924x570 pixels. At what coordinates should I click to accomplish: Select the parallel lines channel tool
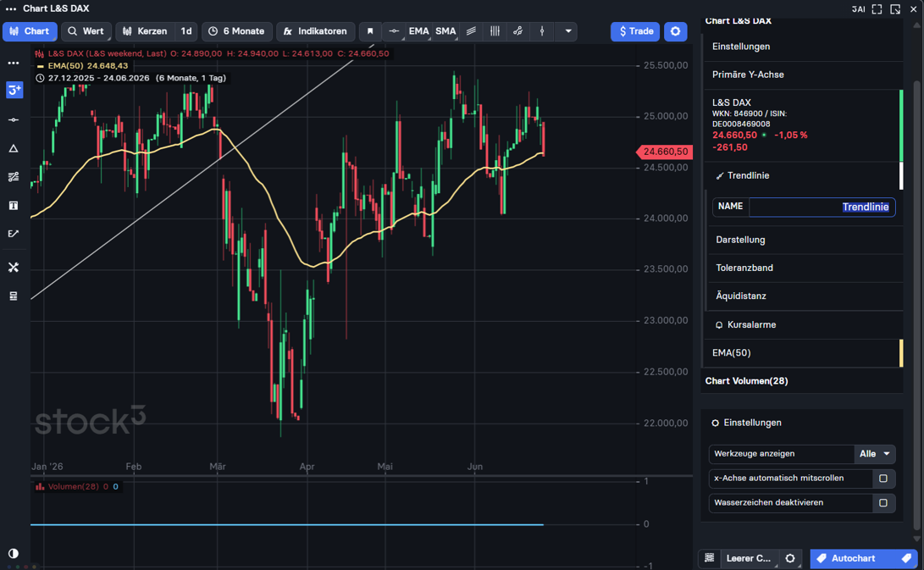pyautogui.click(x=471, y=31)
